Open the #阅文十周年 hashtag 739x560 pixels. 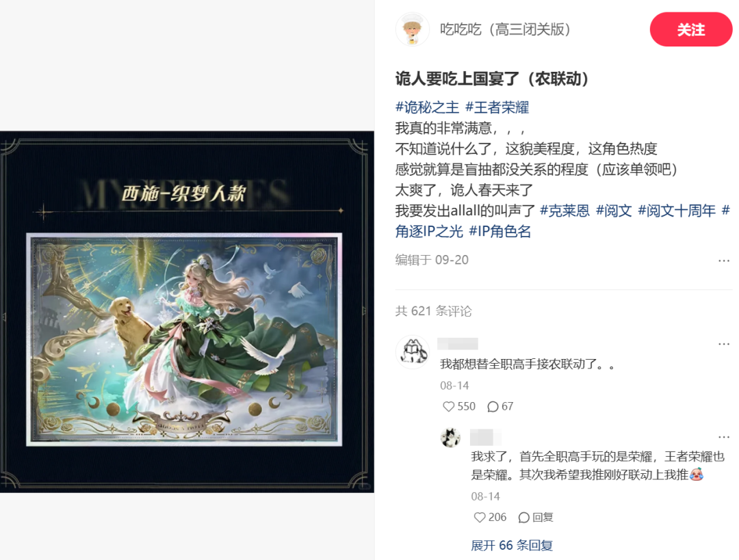pyautogui.click(x=677, y=211)
